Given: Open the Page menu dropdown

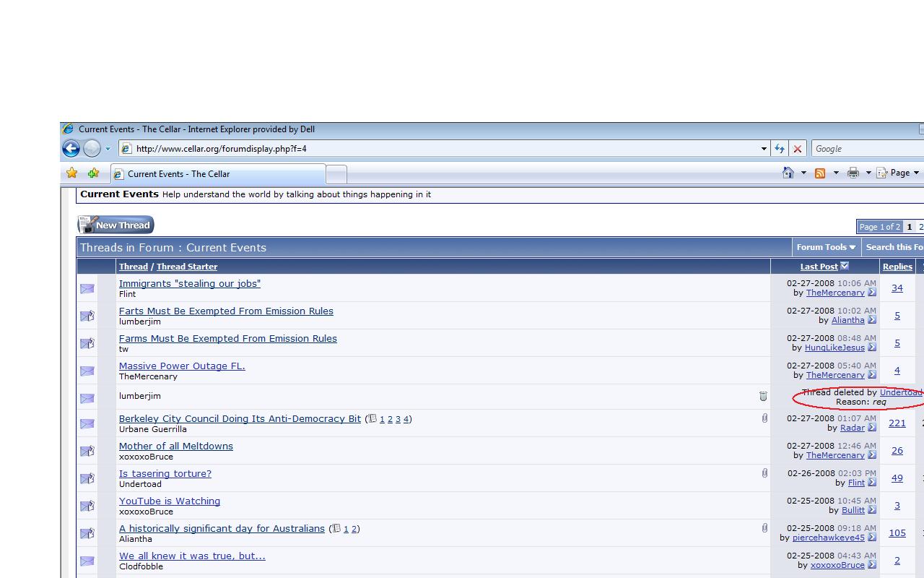Looking at the screenshot, I should (899, 173).
